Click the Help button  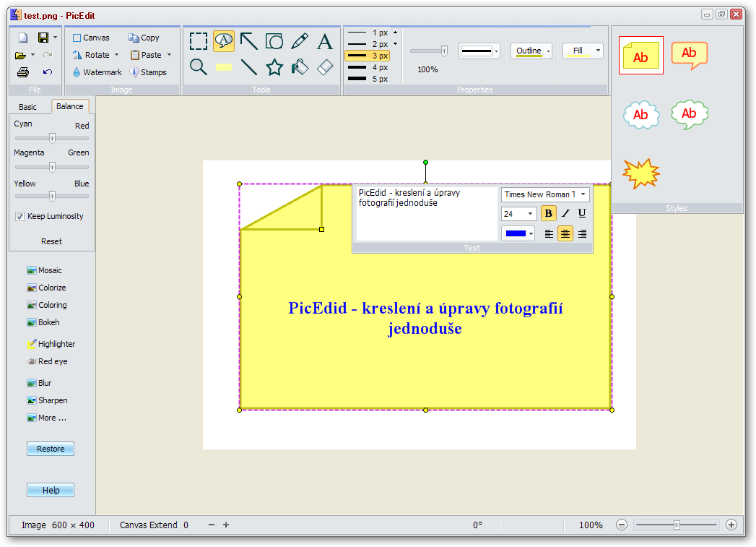click(51, 491)
